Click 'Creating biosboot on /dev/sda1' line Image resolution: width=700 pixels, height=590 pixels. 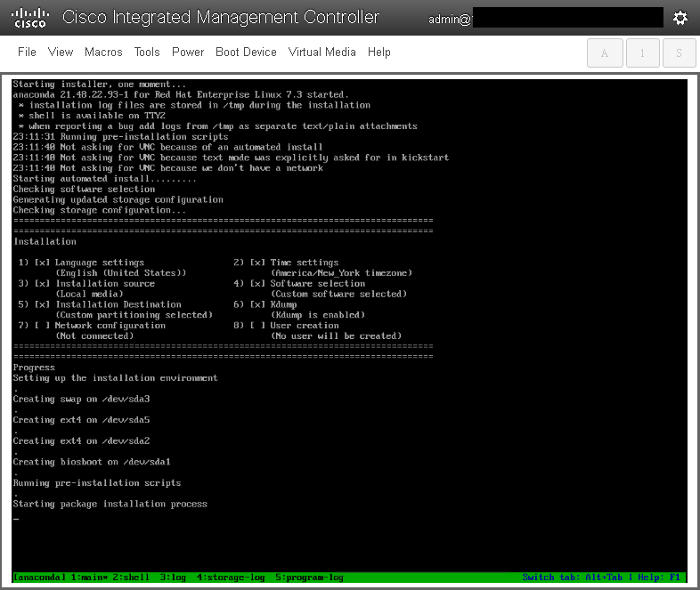(92, 462)
